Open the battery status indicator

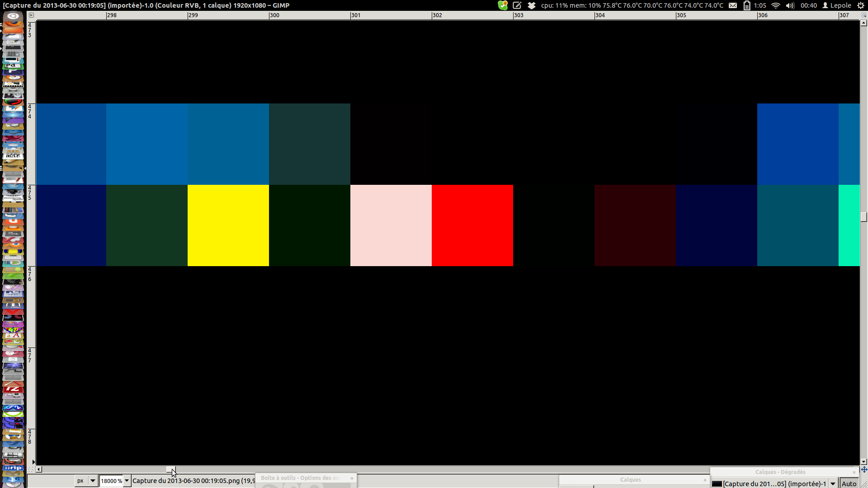(747, 5)
